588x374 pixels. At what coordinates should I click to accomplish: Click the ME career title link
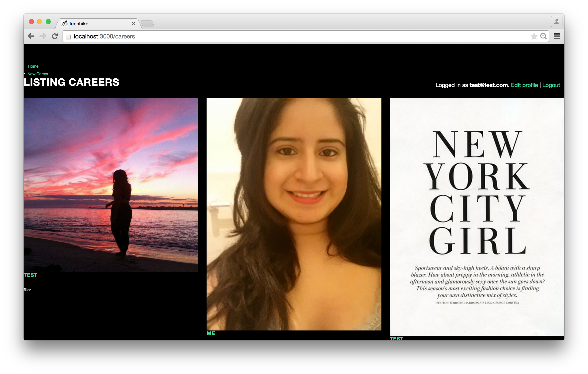click(211, 333)
